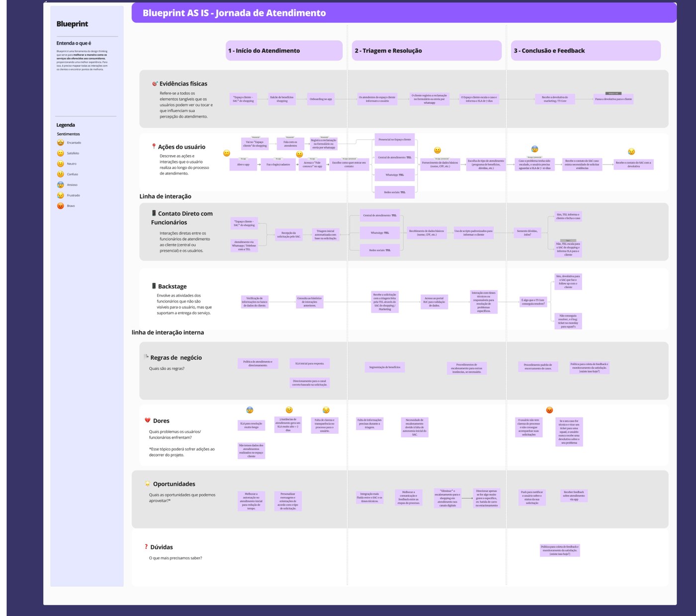Click the 'Entenda o que é' heading
This screenshot has width=696, height=616.
(74, 43)
